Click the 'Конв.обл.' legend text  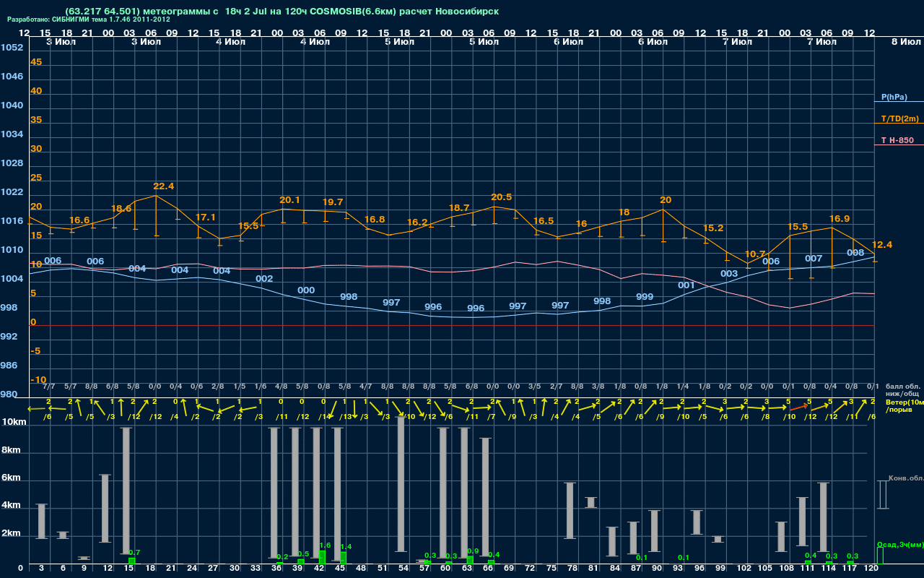pos(906,478)
